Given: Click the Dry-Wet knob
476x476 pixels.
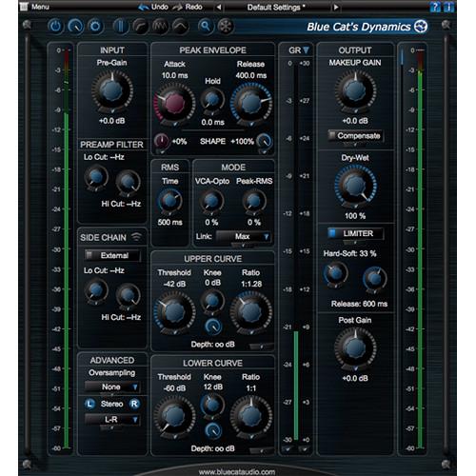Looking at the screenshot, I should (x=355, y=186).
